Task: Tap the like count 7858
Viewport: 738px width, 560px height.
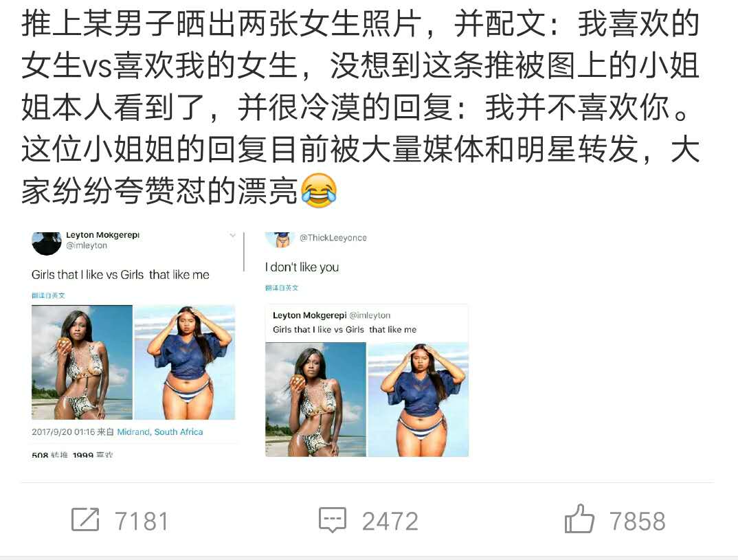Action: click(638, 522)
